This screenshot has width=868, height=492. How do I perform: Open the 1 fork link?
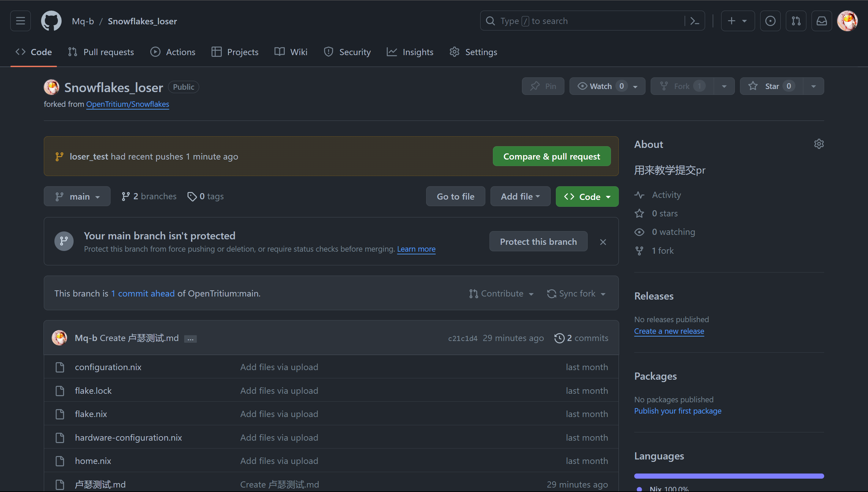(x=654, y=251)
